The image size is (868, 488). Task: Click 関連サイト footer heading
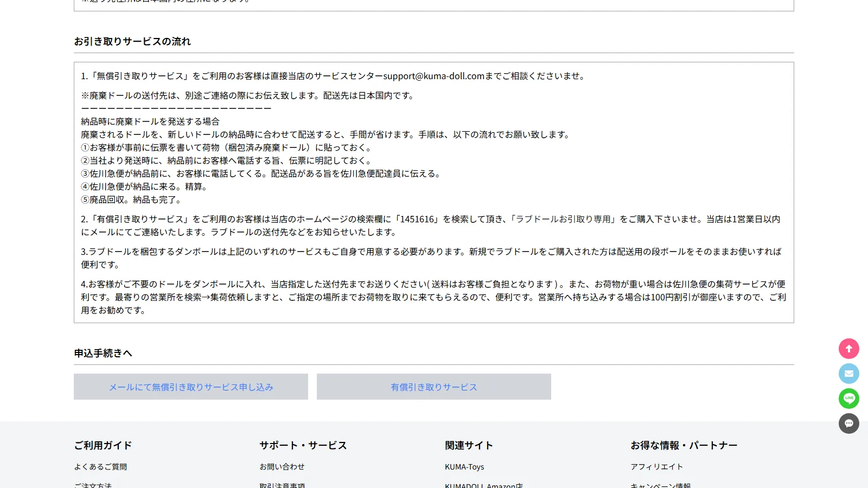tap(469, 445)
